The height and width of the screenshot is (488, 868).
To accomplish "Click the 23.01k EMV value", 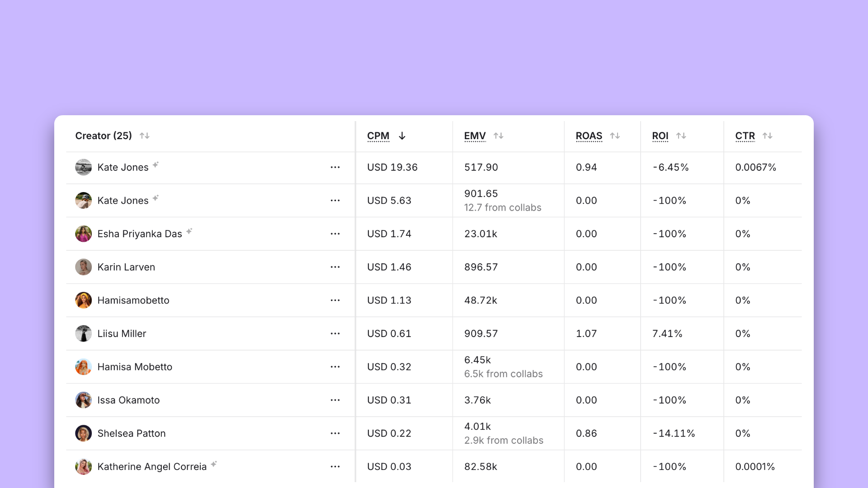I will [481, 234].
